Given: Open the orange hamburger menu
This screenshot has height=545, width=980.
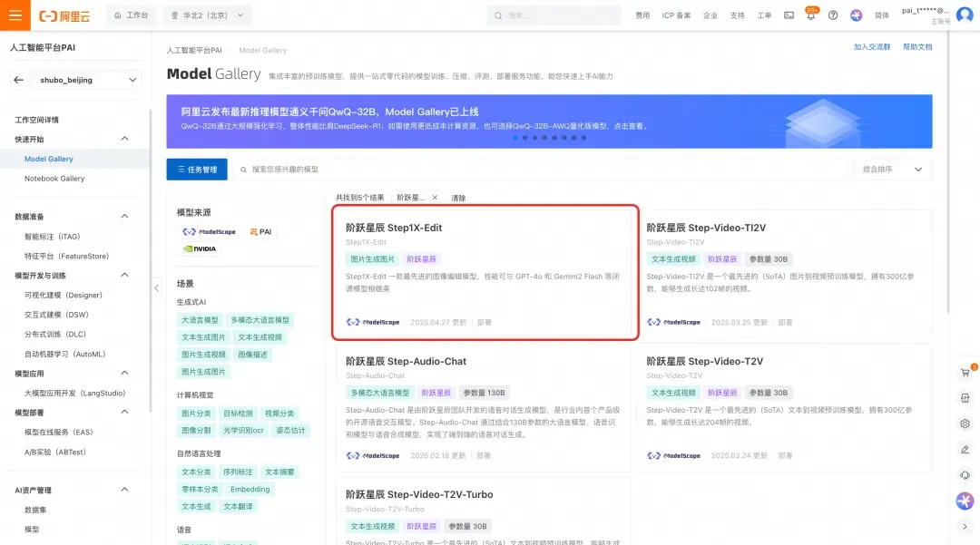Looking at the screenshot, I should [x=15, y=15].
